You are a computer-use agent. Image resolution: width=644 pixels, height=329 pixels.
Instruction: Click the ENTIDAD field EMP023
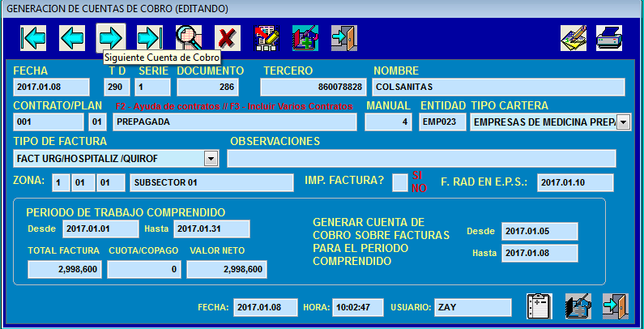(443, 122)
